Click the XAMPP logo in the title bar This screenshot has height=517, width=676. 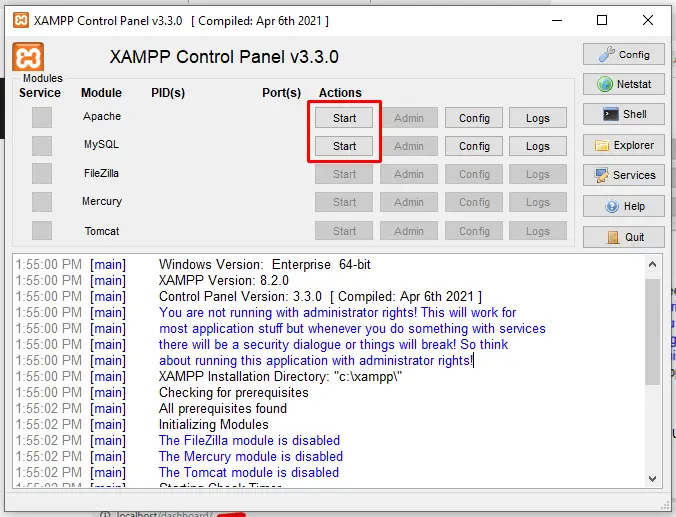pos(21,20)
